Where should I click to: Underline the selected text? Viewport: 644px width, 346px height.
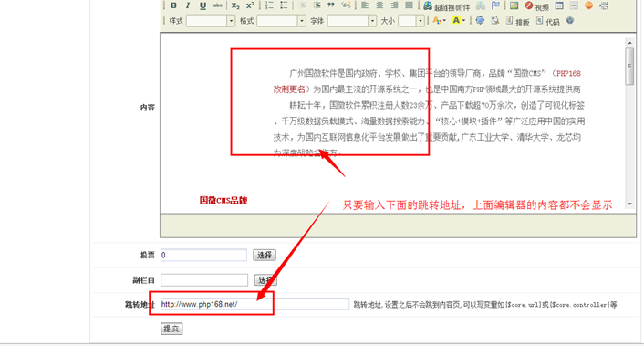click(x=203, y=5)
